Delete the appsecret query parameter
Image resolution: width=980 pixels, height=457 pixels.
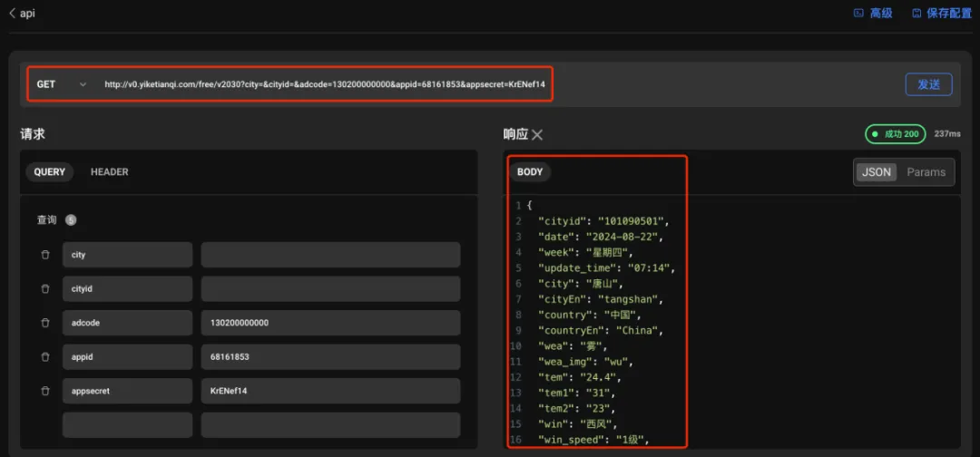pos(45,391)
